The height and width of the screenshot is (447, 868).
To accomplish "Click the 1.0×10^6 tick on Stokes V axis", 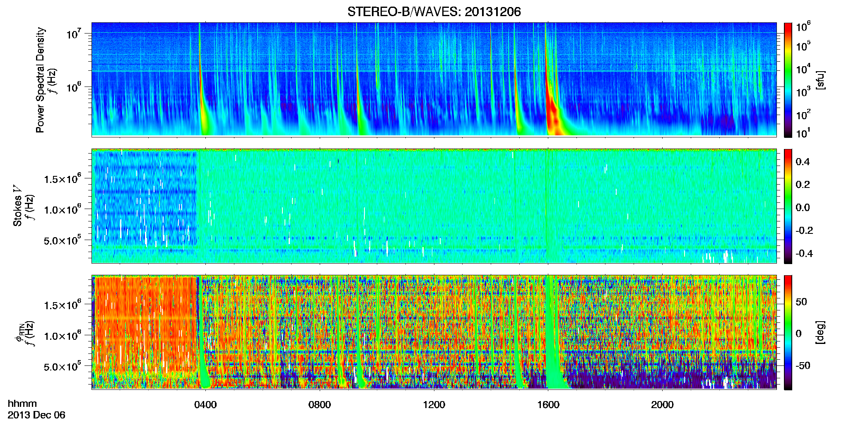I will [x=63, y=209].
